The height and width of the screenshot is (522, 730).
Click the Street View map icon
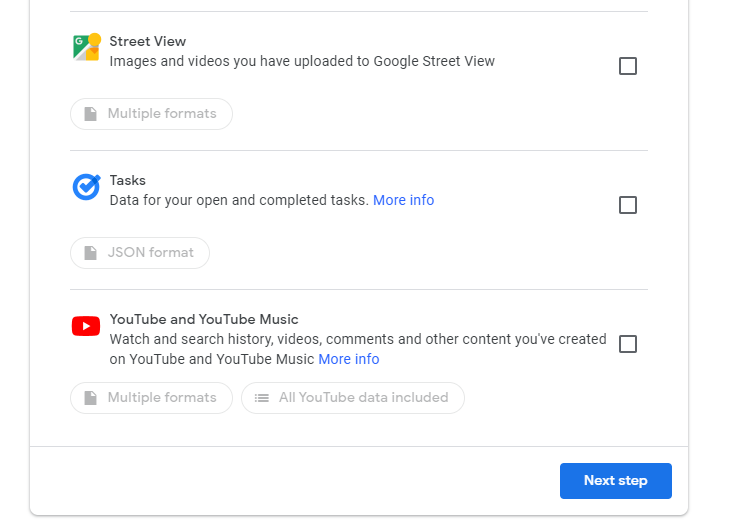pos(87,47)
